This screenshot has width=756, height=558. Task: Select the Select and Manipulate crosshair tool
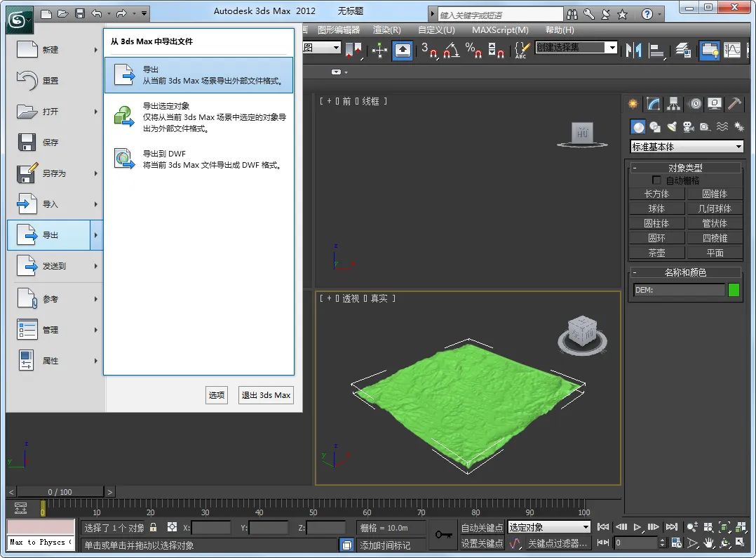click(x=379, y=51)
